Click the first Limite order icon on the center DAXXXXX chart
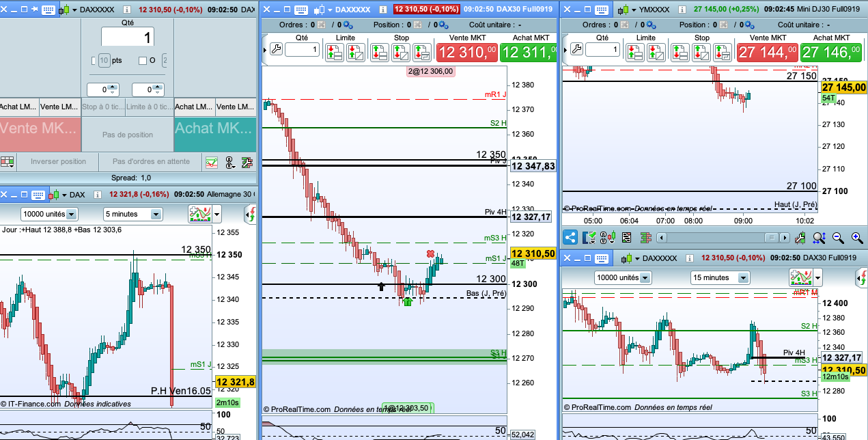The height and width of the screenshot is (440, 868). pos(334,52)
